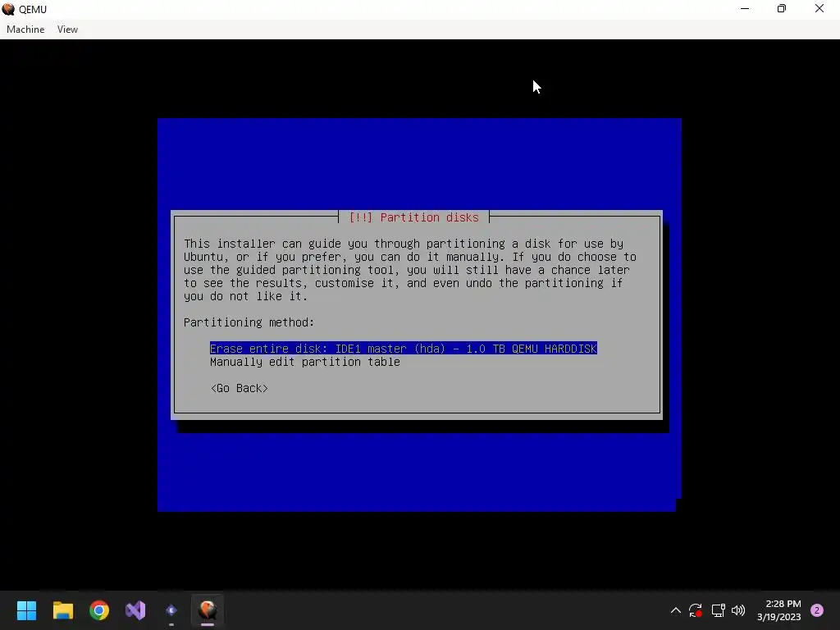Open Visual Studio from the taskbar
Screen dimensions: 840x630
135,610
